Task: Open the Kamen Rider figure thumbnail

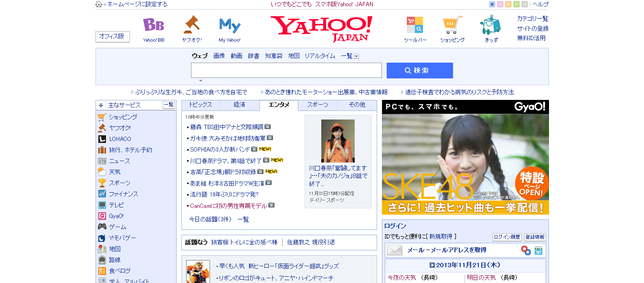Action: 198,272
